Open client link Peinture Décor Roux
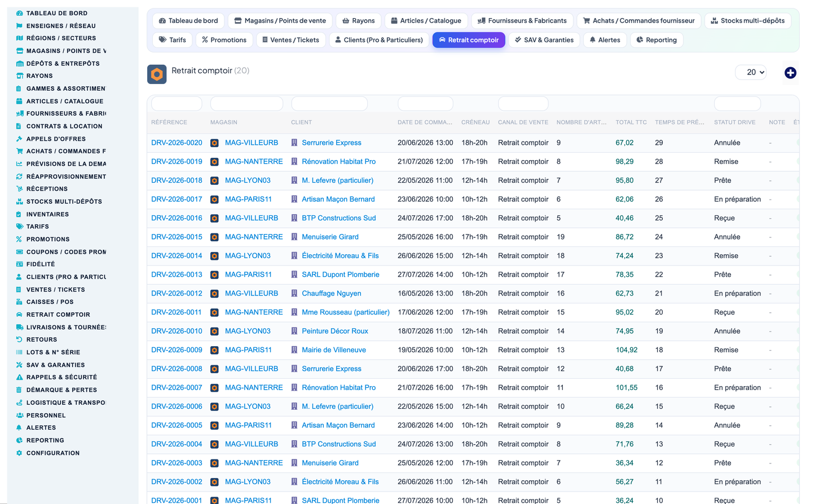The image size is (815, 504). pyautogui.click(x=335, y=331)
